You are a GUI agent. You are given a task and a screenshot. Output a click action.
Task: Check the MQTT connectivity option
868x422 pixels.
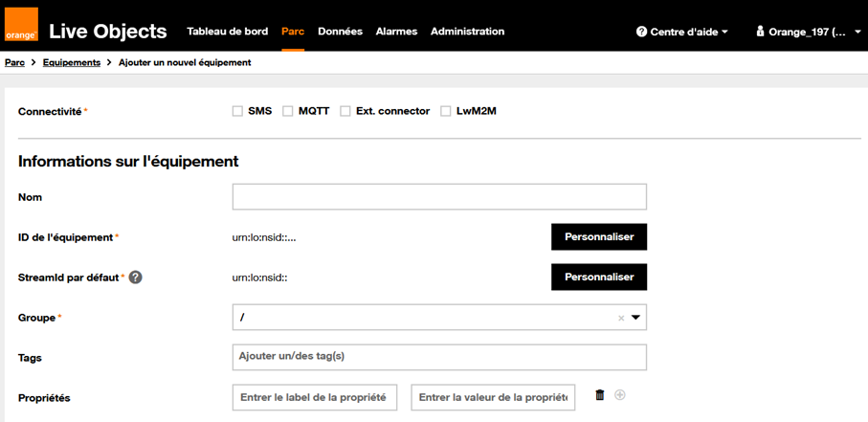288,111
